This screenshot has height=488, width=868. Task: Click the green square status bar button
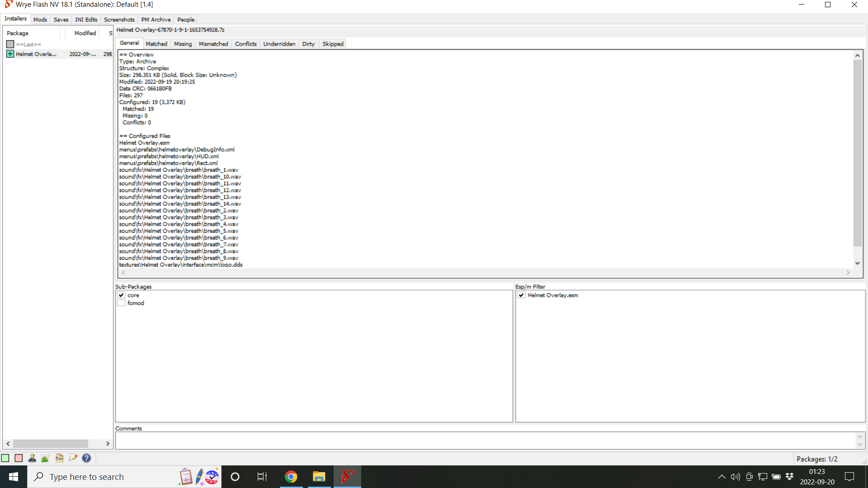(5, 458)
